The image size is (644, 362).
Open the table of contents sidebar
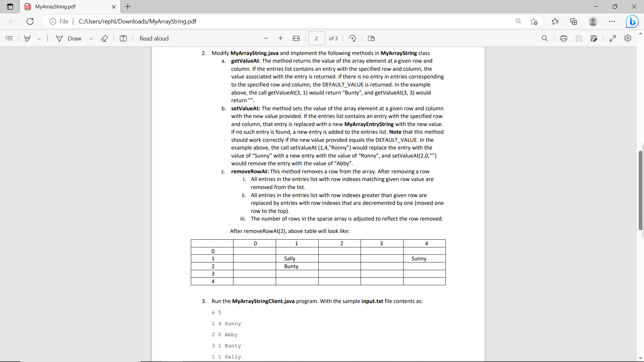pyautogui.click(x=9, y=39)
